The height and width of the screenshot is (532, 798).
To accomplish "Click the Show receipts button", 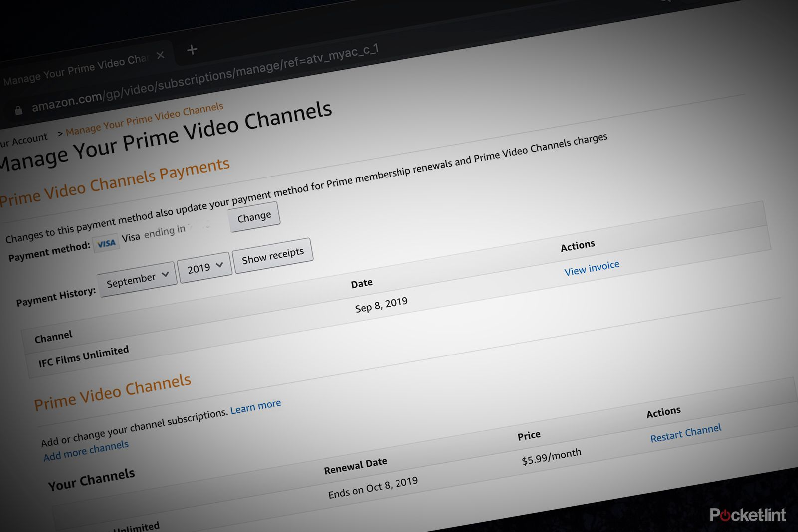I will [273, 256].
